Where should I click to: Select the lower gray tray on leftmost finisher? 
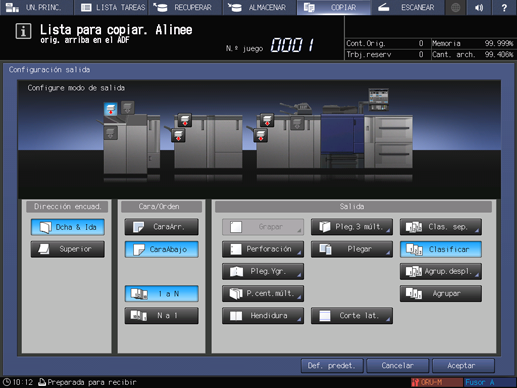coord(110,133)
